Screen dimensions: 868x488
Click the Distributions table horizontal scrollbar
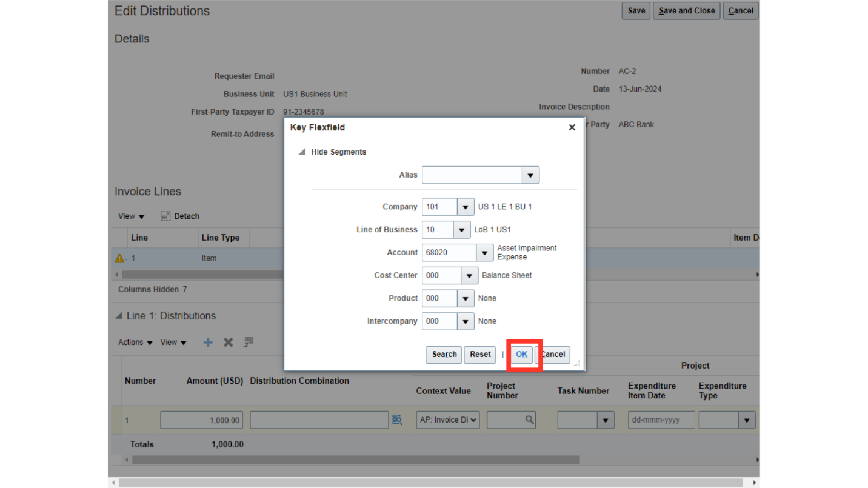[356, 460]
